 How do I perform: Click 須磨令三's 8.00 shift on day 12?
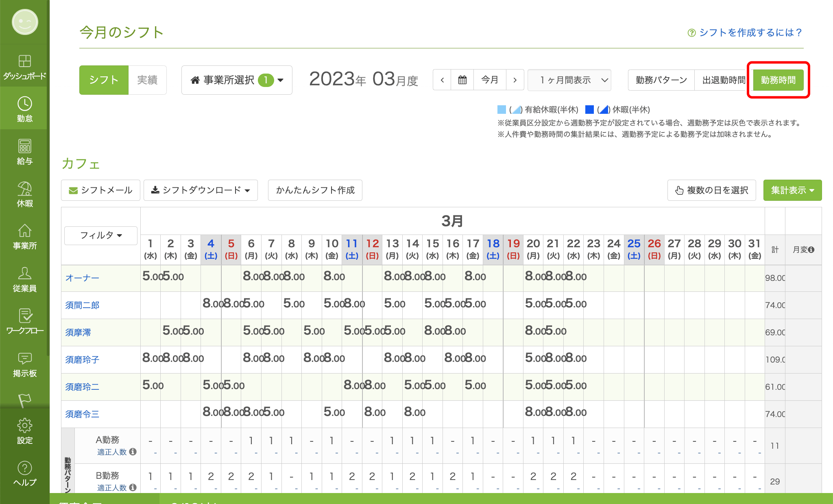point(375,412)
